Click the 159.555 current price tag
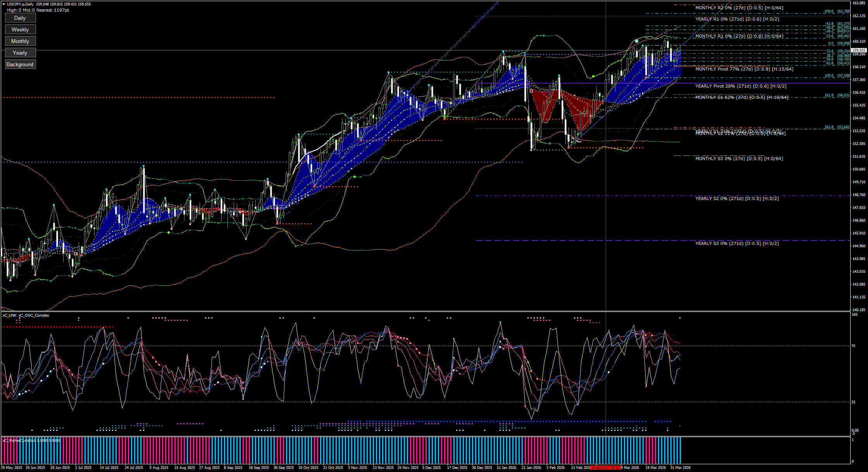The image size is (868, 472). click(x=859, y=50)
